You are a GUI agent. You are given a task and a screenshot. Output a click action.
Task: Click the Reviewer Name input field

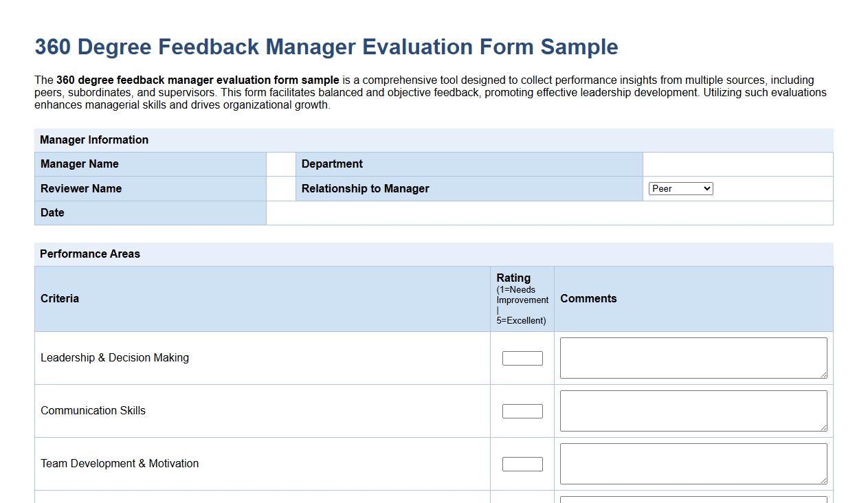tap(280, 188)
